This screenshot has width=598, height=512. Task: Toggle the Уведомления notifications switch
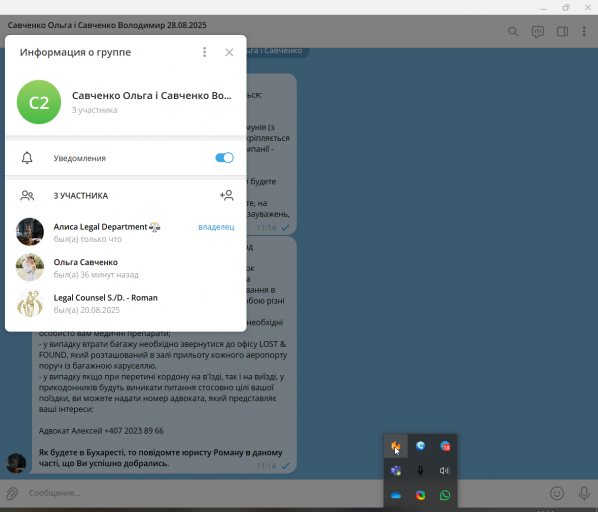[224, 158]
